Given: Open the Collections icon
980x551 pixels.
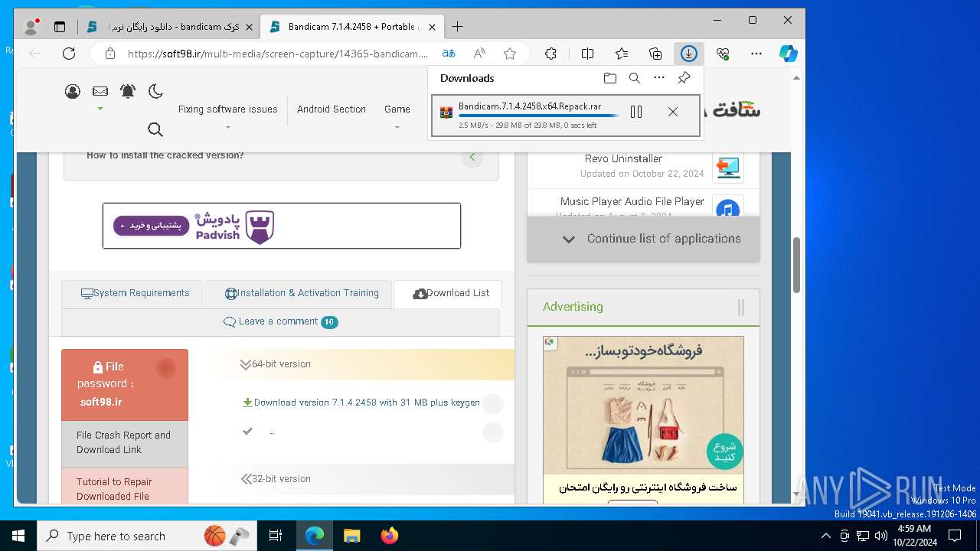Looking at the screenshot, I should tap(655, 54).
